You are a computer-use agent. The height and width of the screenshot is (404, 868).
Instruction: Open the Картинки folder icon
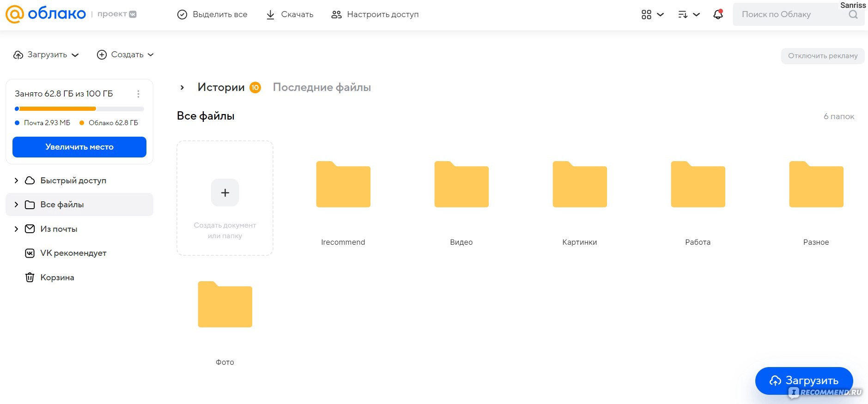[x=580, y=184]
